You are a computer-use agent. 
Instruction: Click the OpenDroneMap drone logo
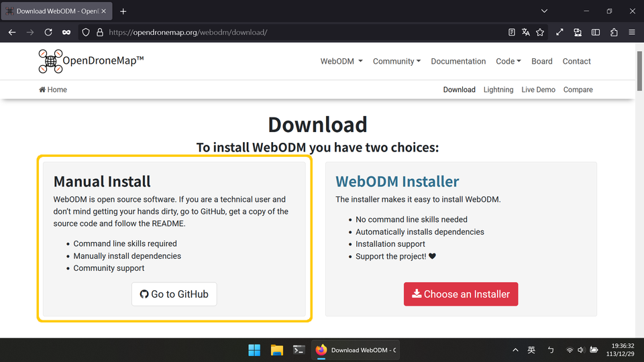tap(50, 61)
